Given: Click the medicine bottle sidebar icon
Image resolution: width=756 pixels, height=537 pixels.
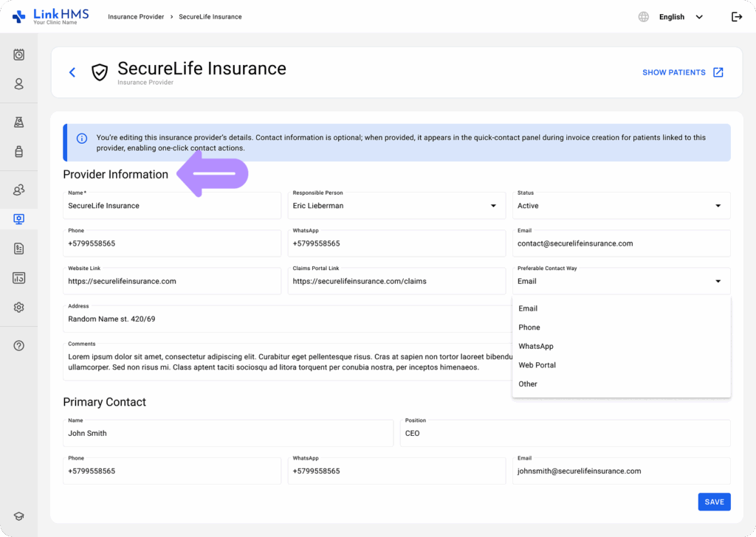Looking at the screenshot, I should [x=19, y=152].
